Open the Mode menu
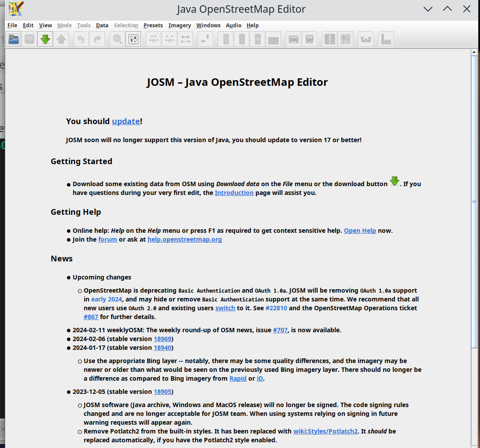480x448 pixels. click(64, 26)
